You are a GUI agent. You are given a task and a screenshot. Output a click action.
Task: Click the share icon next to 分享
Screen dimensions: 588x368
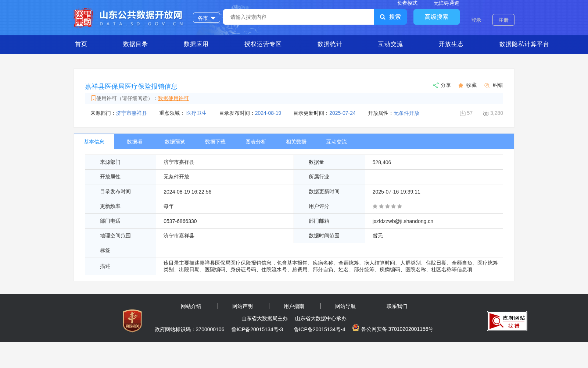435,85
